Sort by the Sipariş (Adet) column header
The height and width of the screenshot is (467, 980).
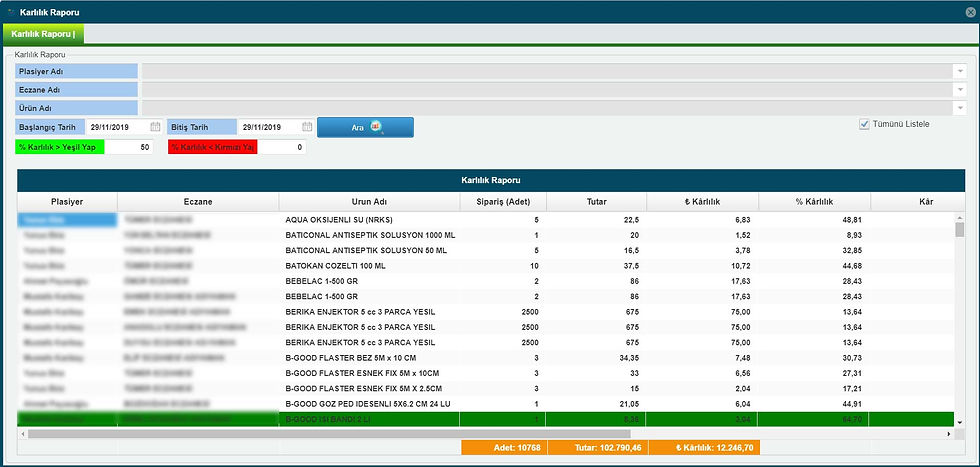click(x=503, y=202)
